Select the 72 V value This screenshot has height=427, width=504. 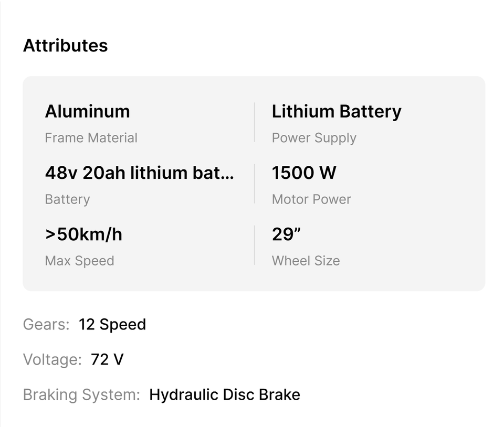[107, 360]
